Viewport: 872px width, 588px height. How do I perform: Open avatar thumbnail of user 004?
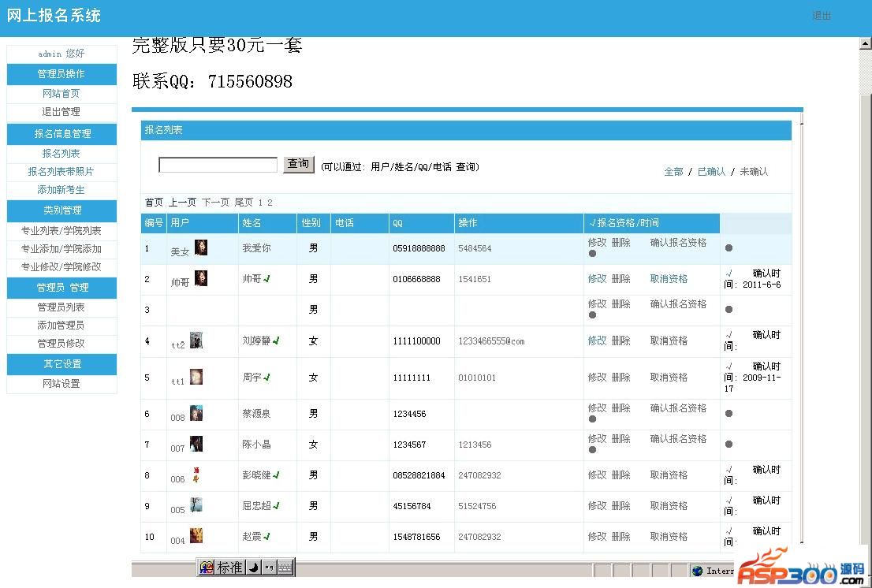tap(196, 536)
